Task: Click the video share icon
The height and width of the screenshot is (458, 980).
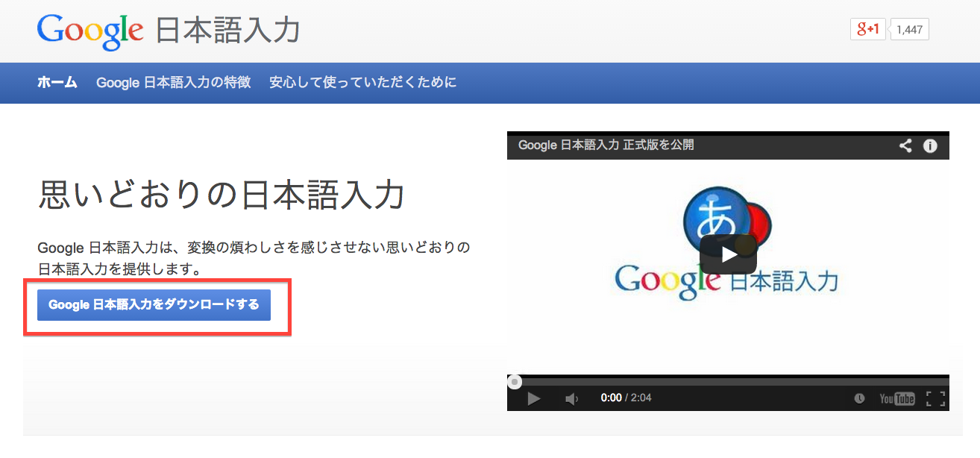Action: 905,145
